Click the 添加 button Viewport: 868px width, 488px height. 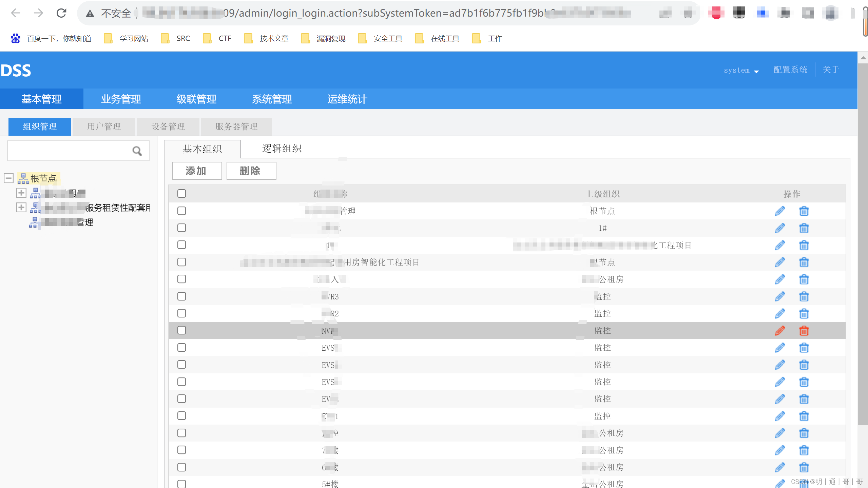(x=197, y=171)
